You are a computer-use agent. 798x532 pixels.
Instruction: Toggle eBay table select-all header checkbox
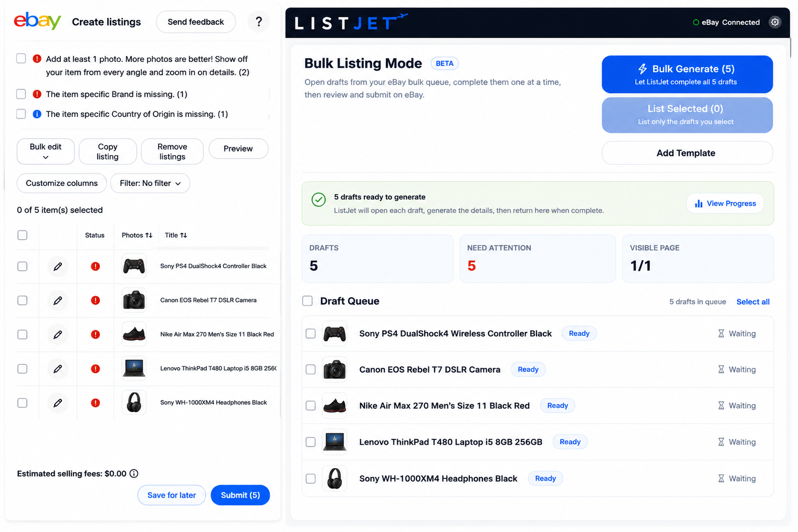pyautogui.click(x=22, y=235)
